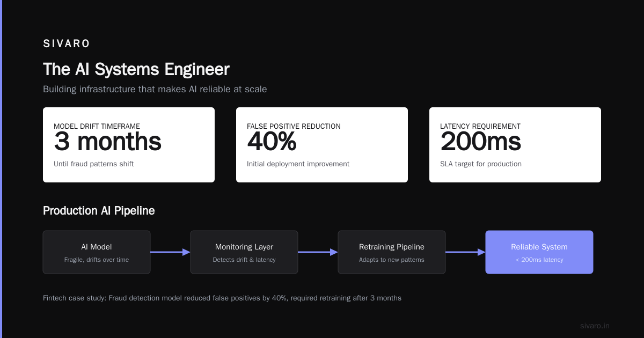Click the purple accent bar on left edge

pyautogui.click(x=1, y=169)
